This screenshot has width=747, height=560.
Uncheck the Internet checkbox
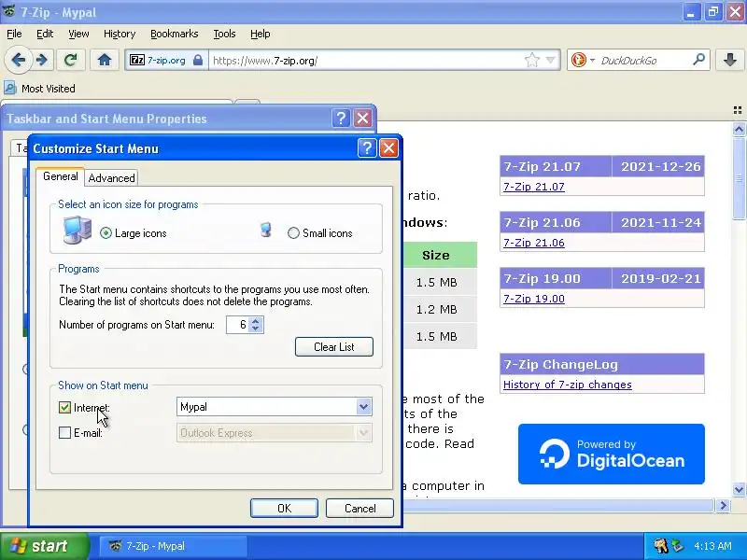pos(64,408)
